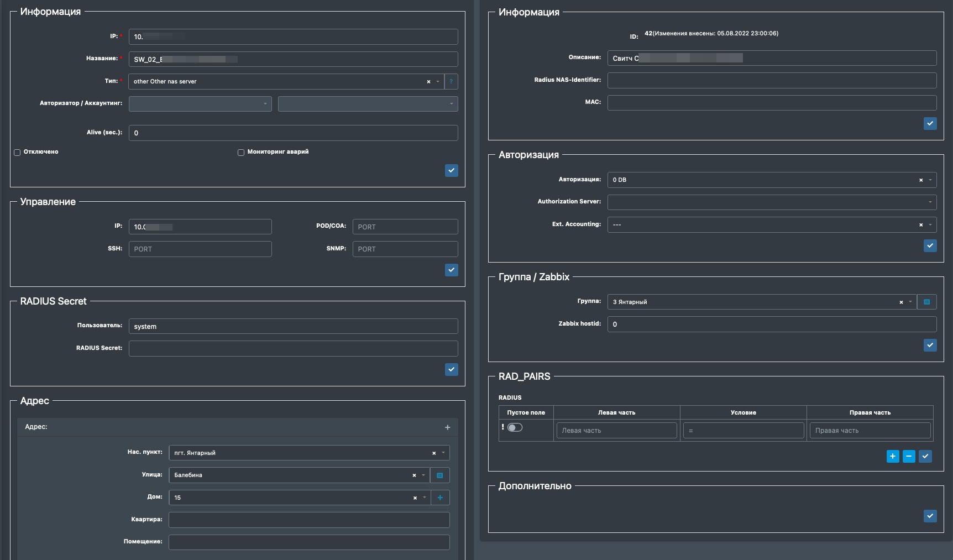The width and height of the screenshot is (953, 560).
Task: Add a RAD_PAIRS row with plus button
Action: (x=893, y=456)
